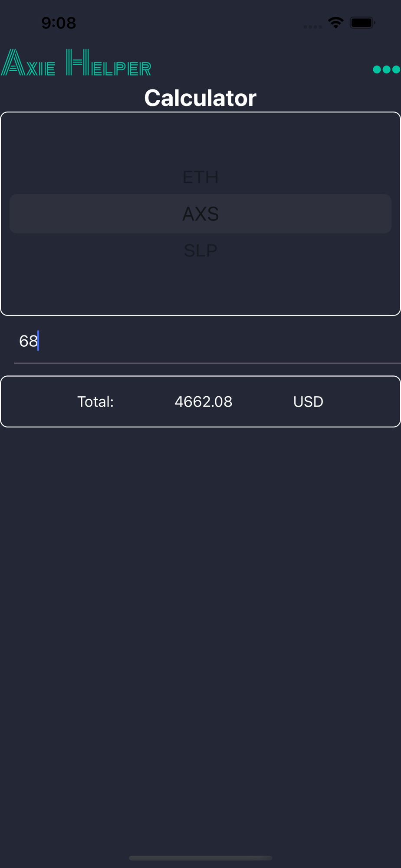This screenshot has height=868, width=401.
Task: Tap the Wi-Fi status icon
Action: tap(336, 23)
